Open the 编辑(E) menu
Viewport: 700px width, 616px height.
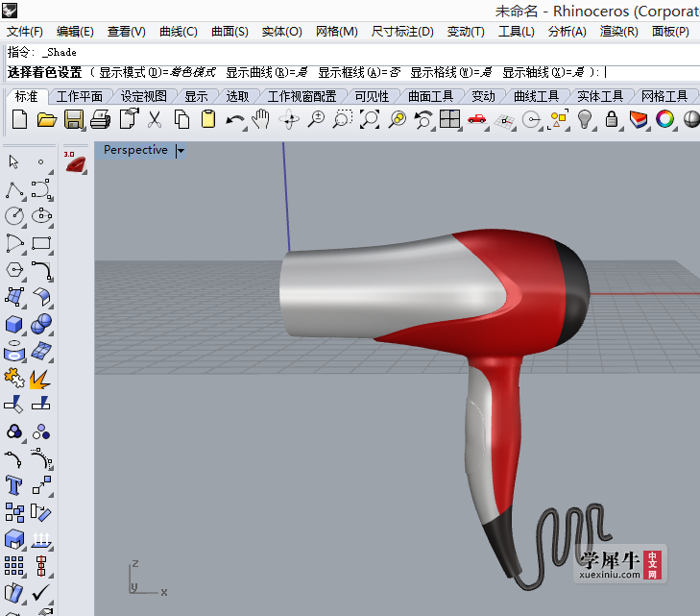(75, 32)
